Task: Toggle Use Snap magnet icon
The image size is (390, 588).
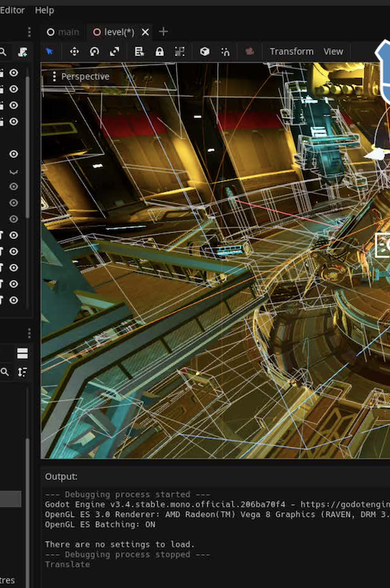Action: pos(225,51)
